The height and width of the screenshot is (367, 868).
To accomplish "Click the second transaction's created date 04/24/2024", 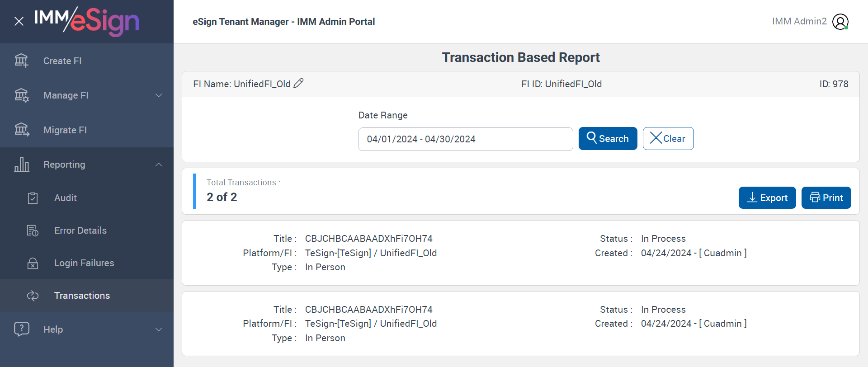I will 666,324.
